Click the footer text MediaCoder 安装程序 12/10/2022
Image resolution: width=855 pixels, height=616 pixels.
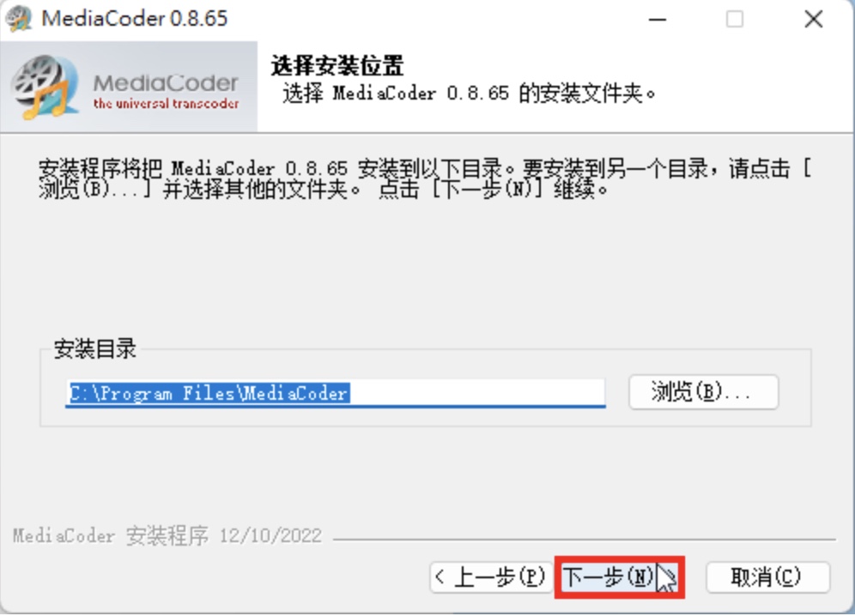(x=167, y=536)
